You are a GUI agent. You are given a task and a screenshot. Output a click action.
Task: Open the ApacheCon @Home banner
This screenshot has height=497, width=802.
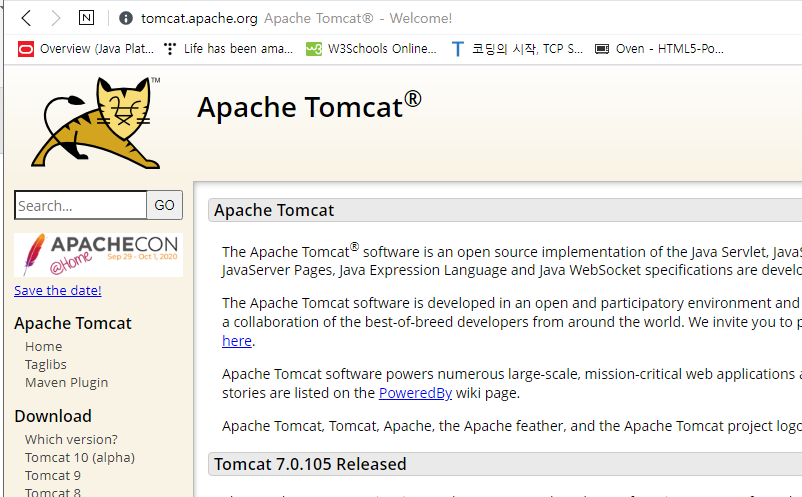(x=98, y=255)
